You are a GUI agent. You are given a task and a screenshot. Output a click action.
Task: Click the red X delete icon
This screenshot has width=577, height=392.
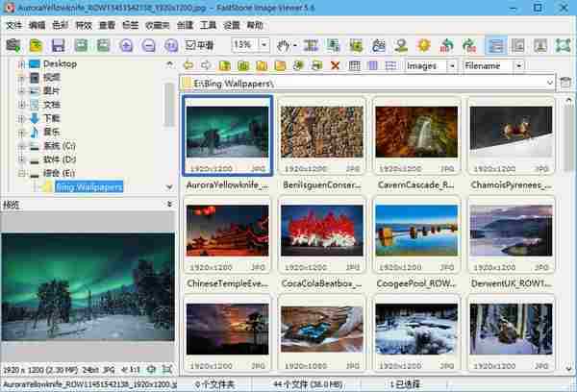[335, 65]
